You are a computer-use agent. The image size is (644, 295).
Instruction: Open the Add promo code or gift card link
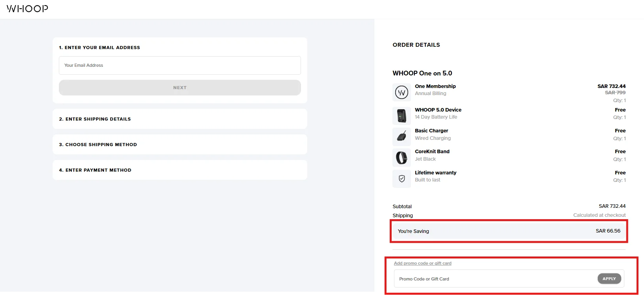423,263
